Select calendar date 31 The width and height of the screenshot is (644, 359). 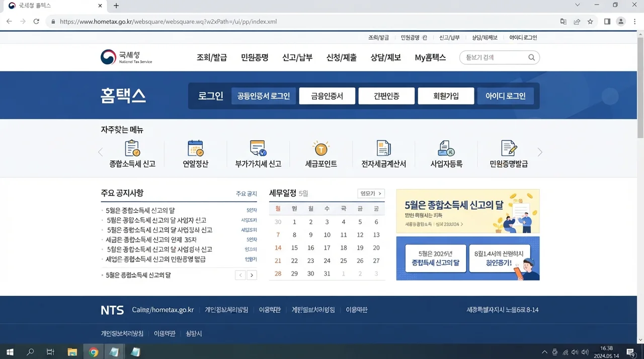click(x=327, y=274)
